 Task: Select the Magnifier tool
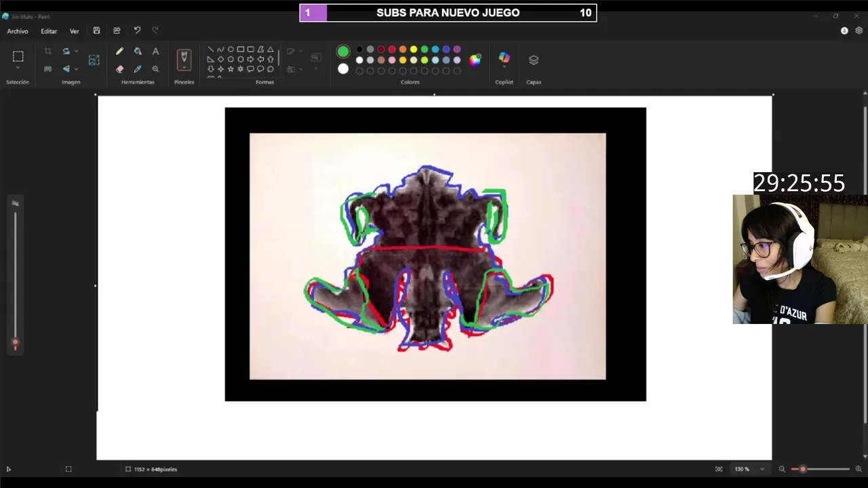[155, 68]
